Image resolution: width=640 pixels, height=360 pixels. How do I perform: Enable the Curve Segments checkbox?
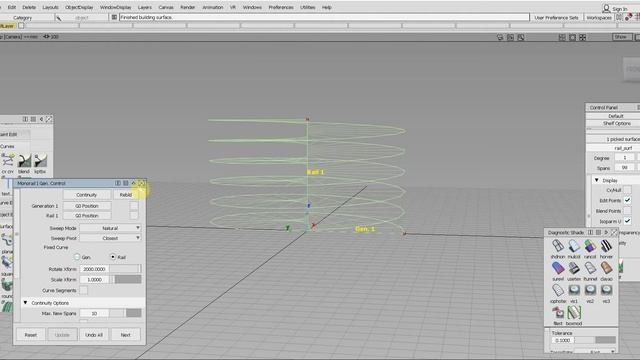[83, 290]
